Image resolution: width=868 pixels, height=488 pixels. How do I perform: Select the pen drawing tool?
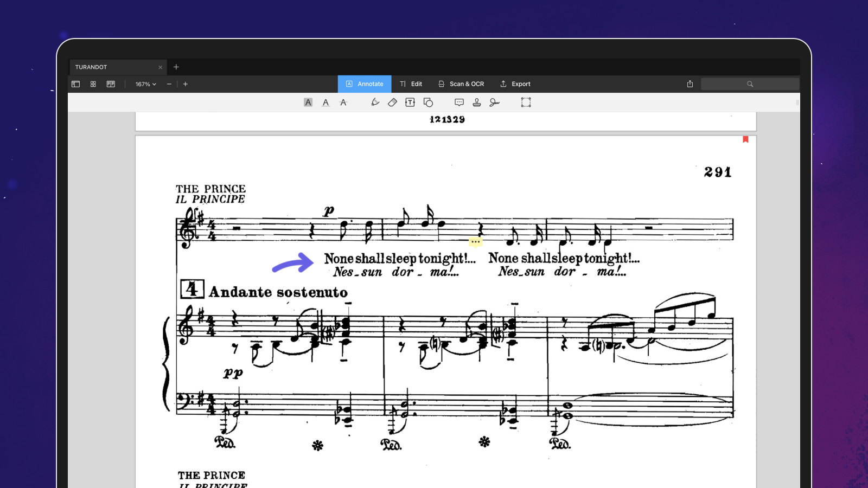[x=375, y=102]
